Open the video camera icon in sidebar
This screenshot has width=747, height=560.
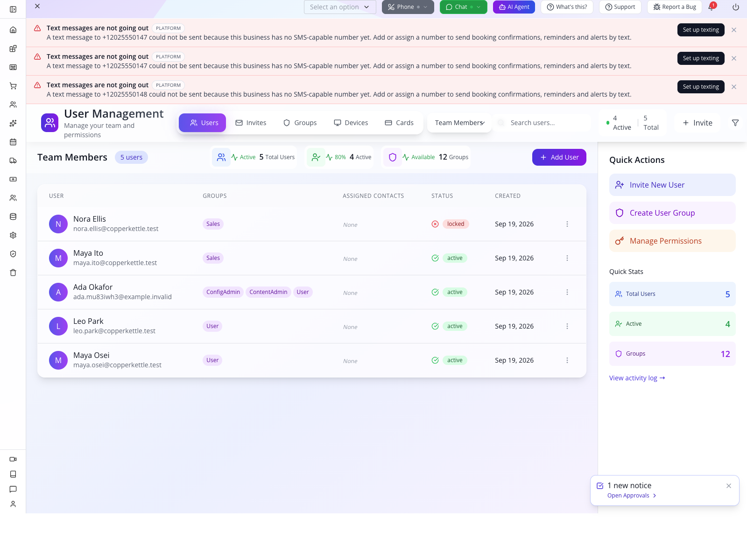[x=13, y=459]
